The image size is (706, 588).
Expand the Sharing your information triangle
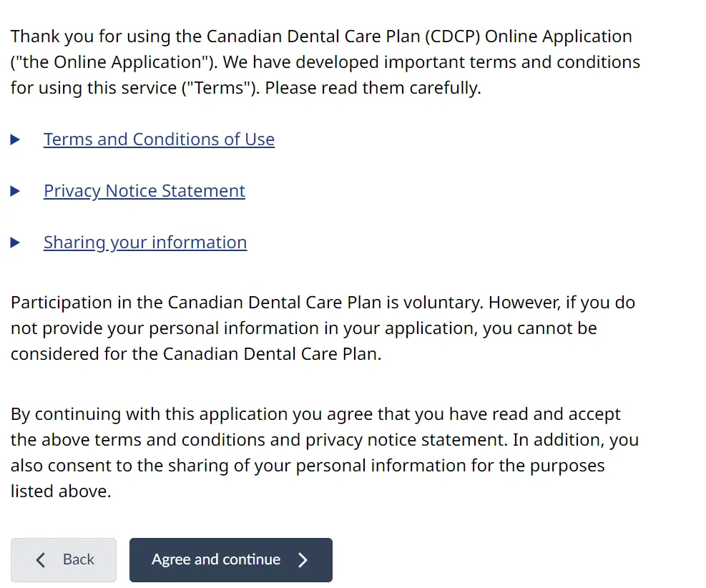(16, 242)
